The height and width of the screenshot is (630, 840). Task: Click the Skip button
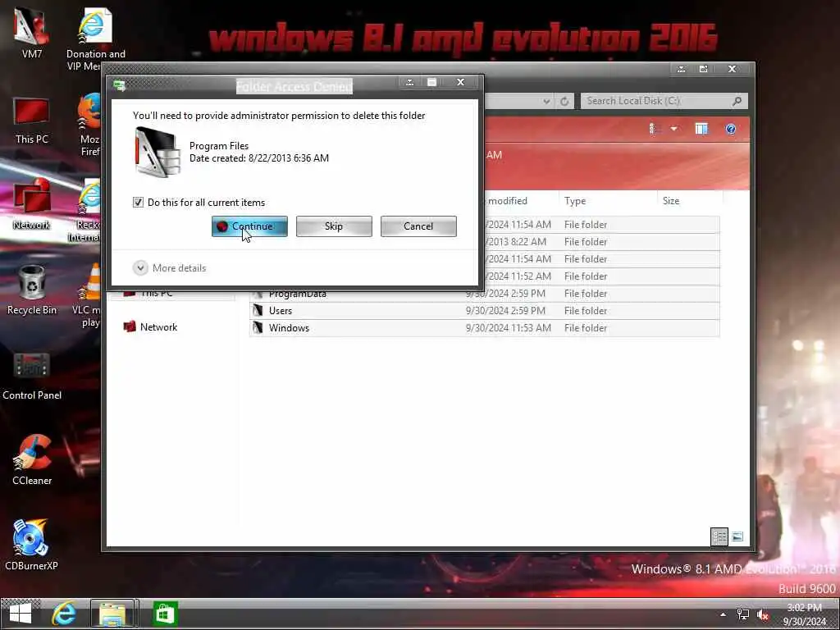click(334, 226)
